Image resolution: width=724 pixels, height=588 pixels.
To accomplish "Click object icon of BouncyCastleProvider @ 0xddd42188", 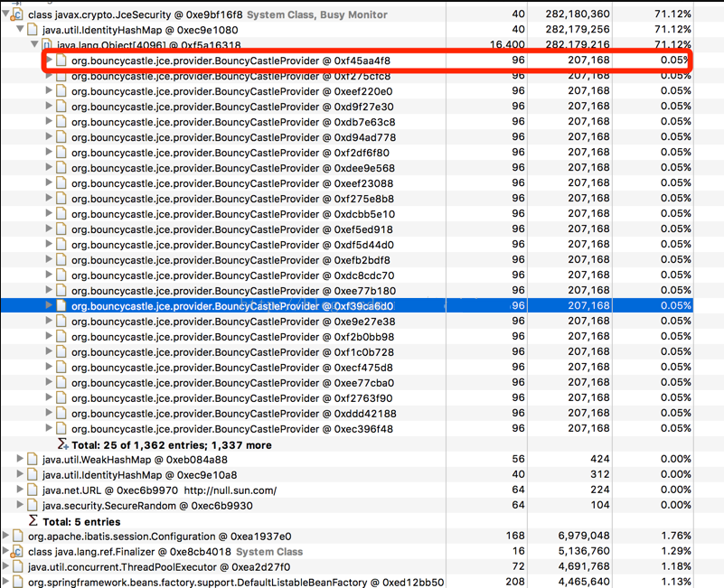I will tap(61, 413).
